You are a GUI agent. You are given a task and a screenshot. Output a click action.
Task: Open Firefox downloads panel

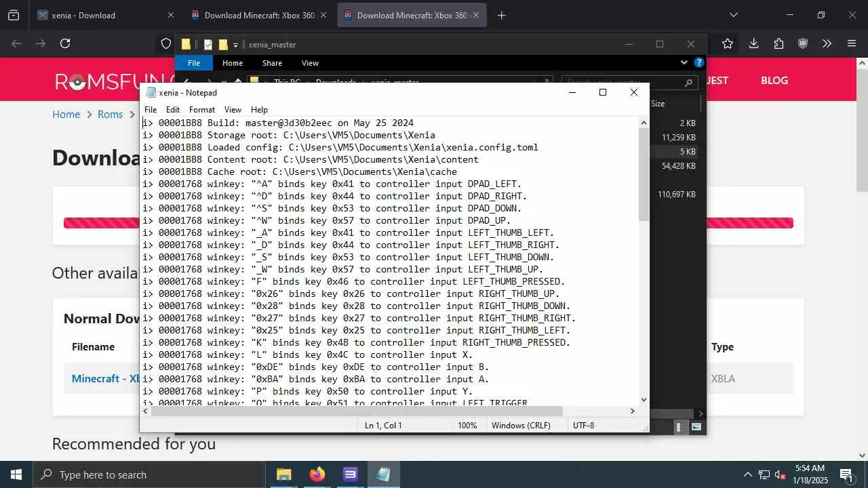point(753,43)
